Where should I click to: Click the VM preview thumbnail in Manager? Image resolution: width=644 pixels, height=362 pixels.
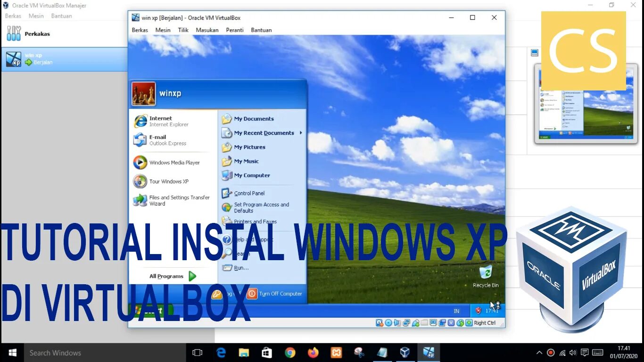pos(586,104)
